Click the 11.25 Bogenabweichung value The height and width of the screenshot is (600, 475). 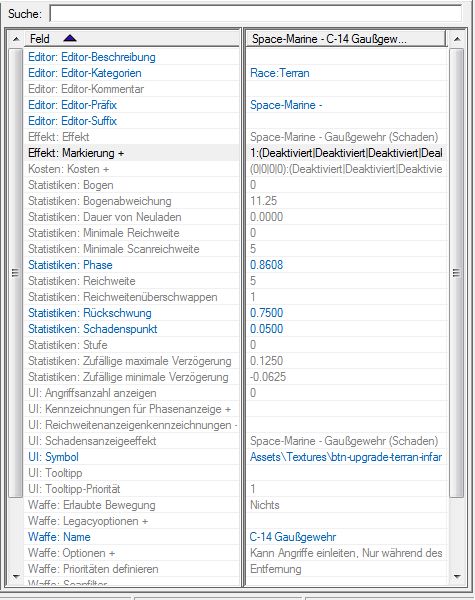263,201
